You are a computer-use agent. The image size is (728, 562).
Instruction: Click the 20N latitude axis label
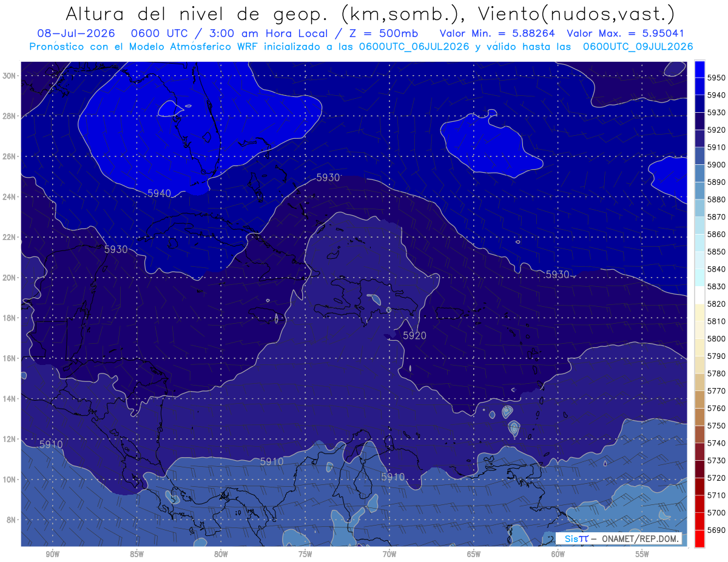pos(9,278)
